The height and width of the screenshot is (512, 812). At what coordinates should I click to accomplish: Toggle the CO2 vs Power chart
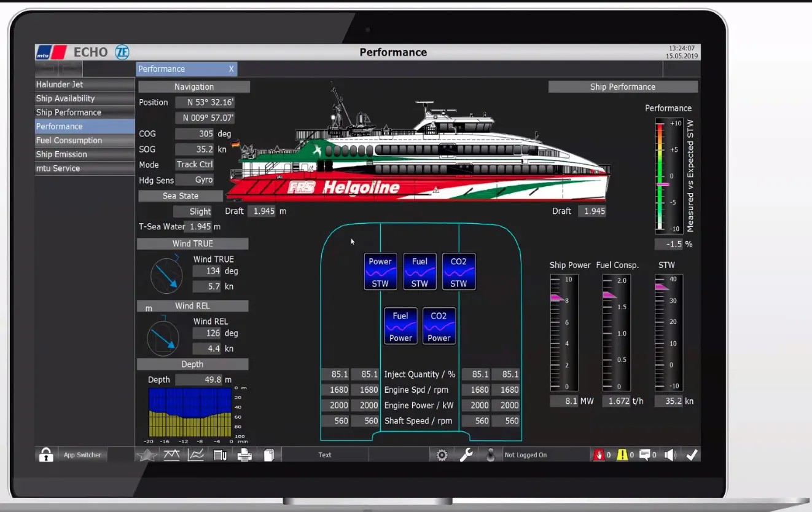point(439,326)
